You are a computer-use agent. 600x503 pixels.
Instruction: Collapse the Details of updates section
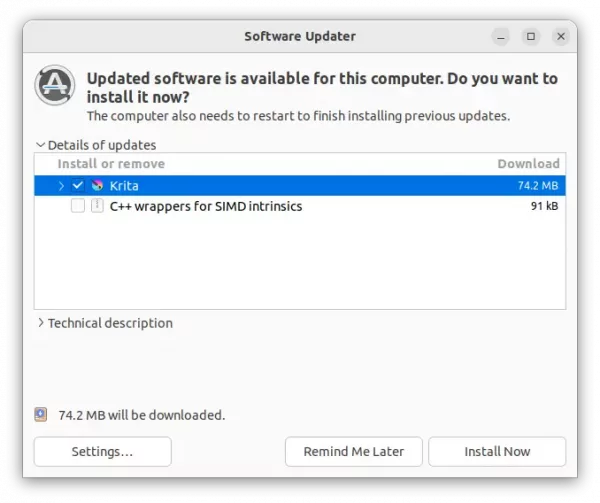click(x=41, y=145)
